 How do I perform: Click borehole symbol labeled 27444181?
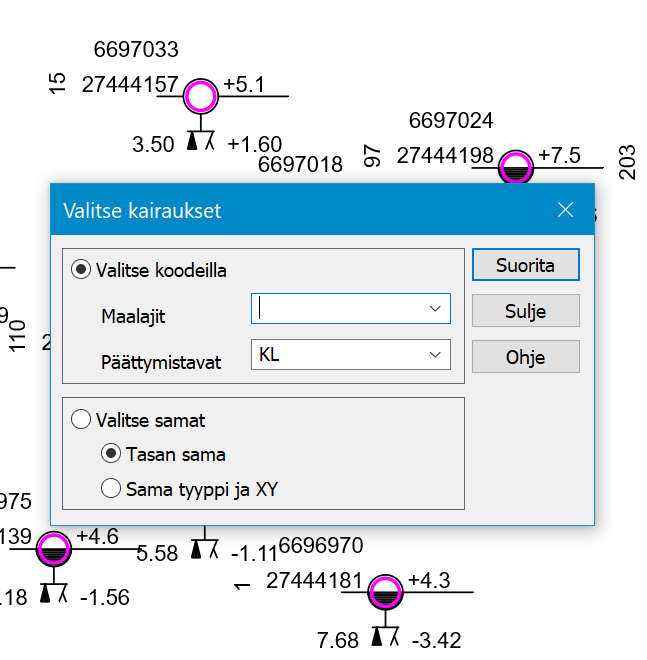[x=382, y=592]
